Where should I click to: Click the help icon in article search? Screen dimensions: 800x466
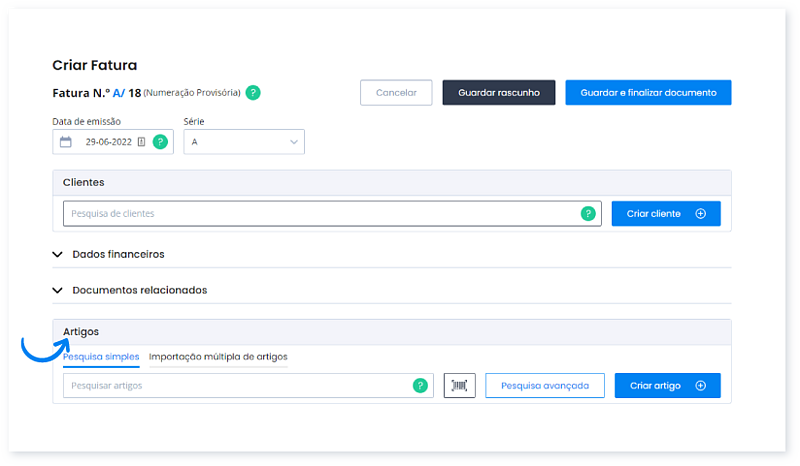click(420, 386)
